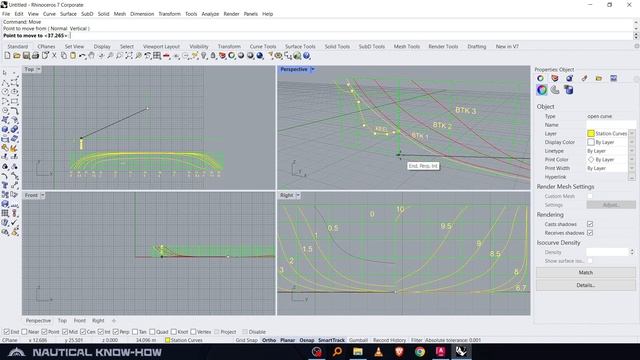
Task: Click the Name input field in Properties
Action: (611, 125)
